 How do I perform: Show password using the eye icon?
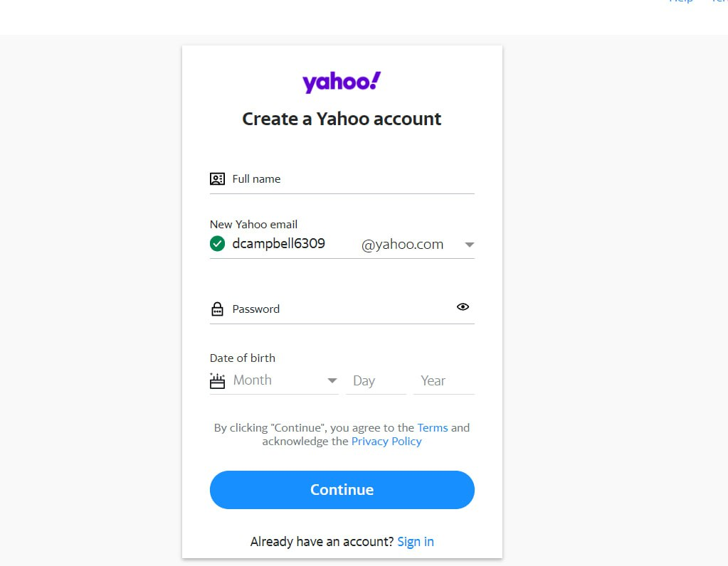click(x=463, y=306)
